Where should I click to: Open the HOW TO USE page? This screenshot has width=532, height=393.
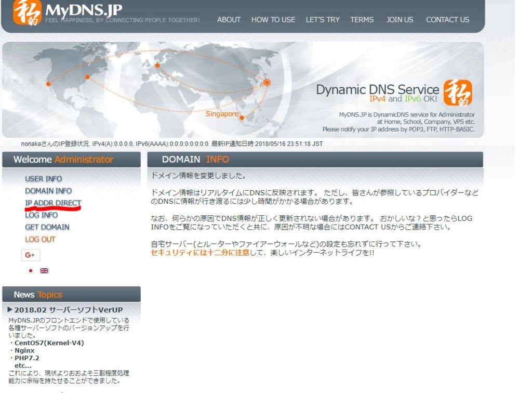[273, 20]
